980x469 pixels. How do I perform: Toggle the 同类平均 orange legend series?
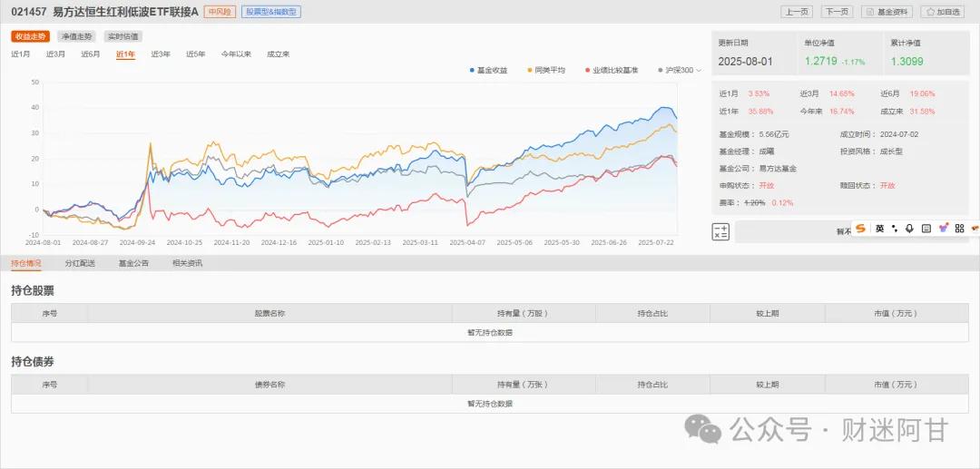pos(547,71)
